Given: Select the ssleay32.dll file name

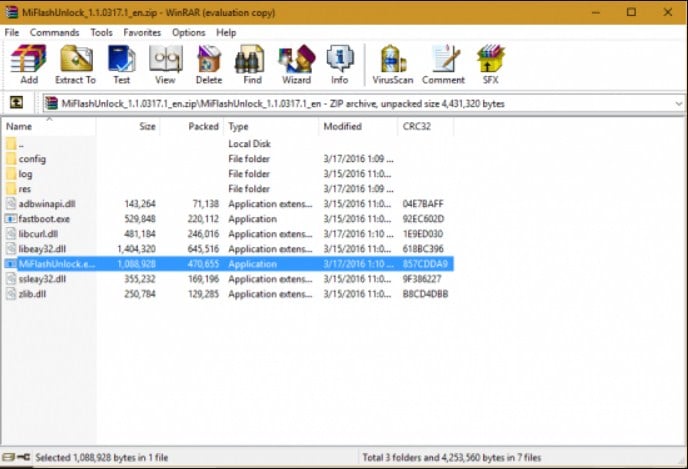Looking at the screenshot, I should tap(42, 279).
